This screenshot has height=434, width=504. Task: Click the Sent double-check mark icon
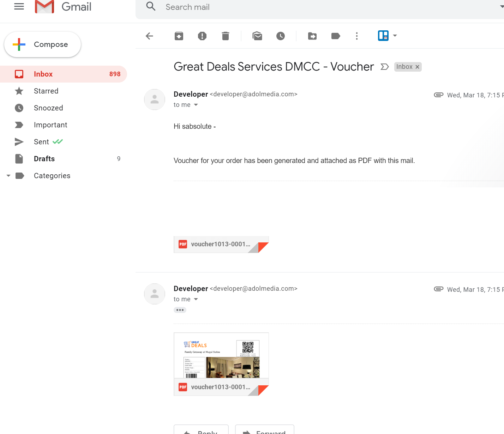(x=58, y=141)
